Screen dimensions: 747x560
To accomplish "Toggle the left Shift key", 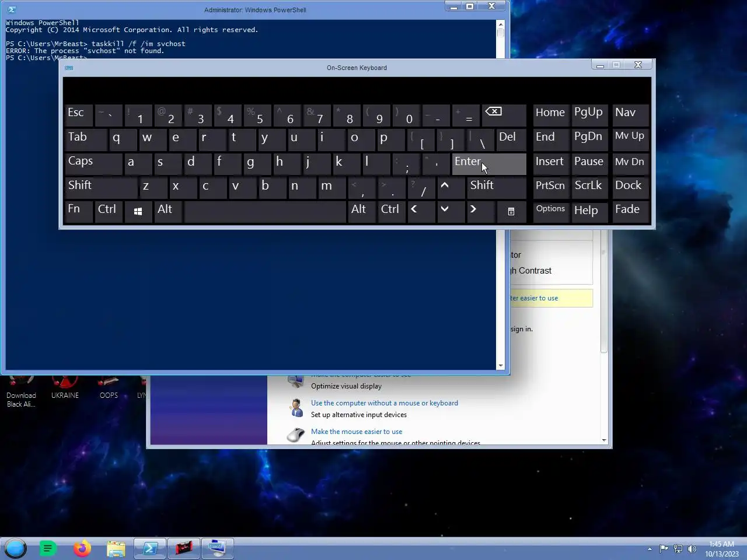I will tap(101, 188).
